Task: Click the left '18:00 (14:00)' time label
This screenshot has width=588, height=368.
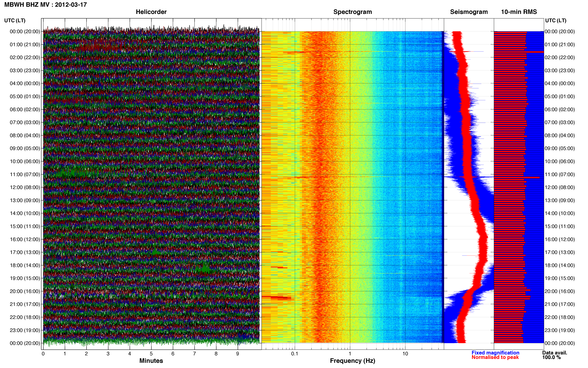Action: 25,265
